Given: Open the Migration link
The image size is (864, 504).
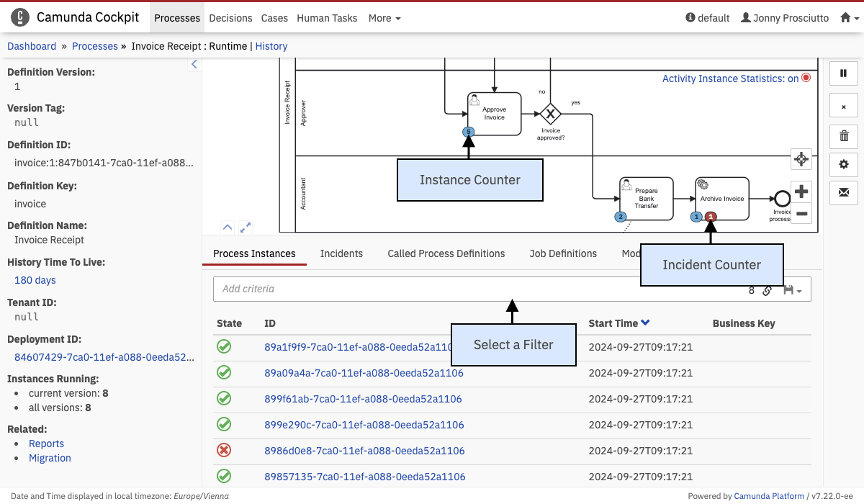Looking at the screenshot, I should (x=50, y=458).
